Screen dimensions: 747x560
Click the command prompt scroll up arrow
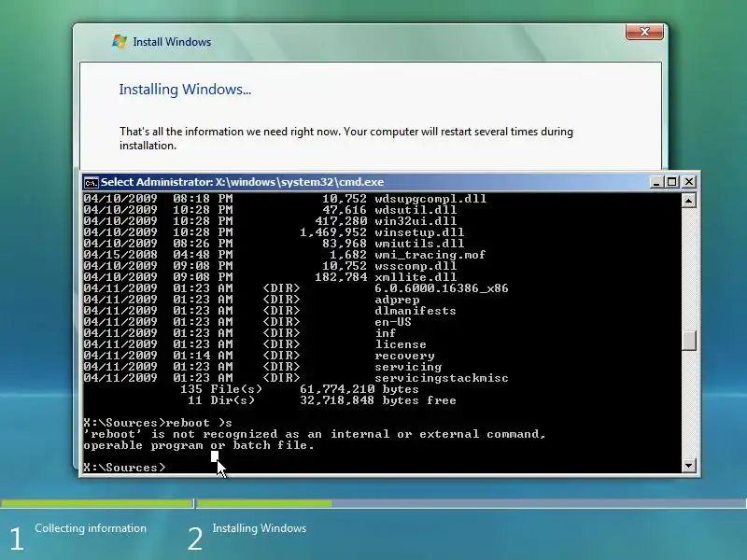point(688,201)
